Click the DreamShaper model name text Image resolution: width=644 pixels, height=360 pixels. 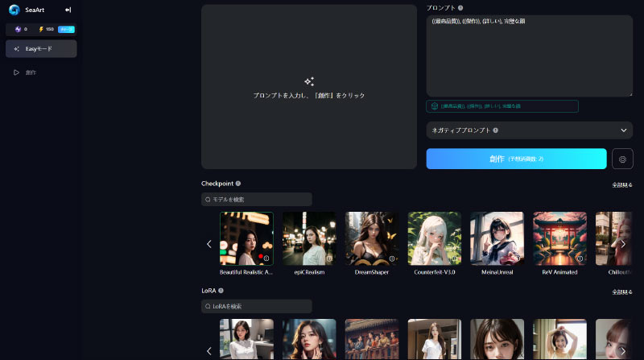pos(372,272)
